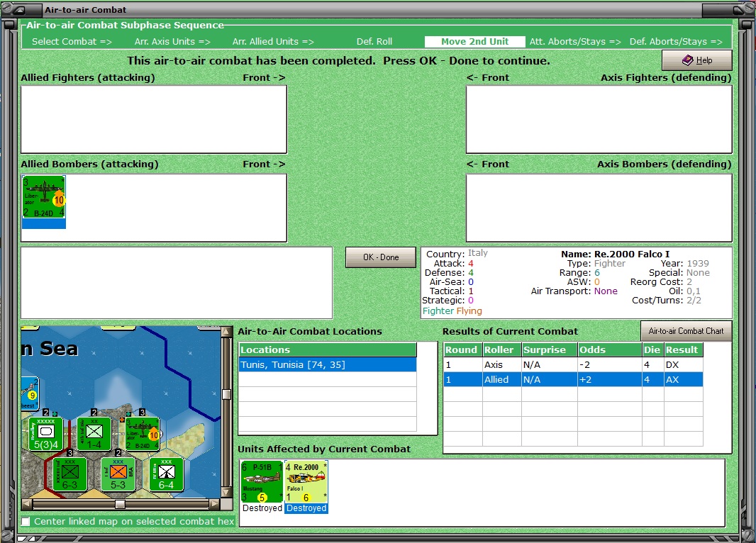Click the Axis Fighters defending list box
The width and height of the screenshot is (756, 543).
[599, 120]
